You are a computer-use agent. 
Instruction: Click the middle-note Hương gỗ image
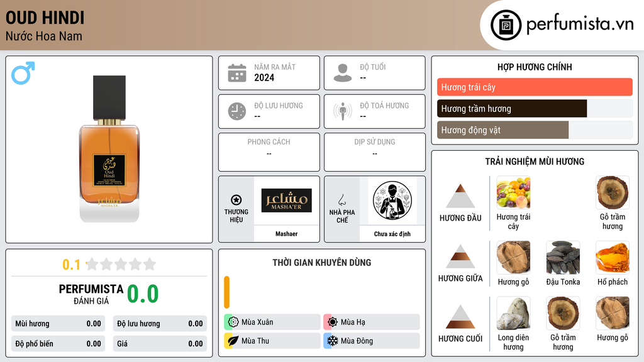pyautogui.click(x=513, y=258)
